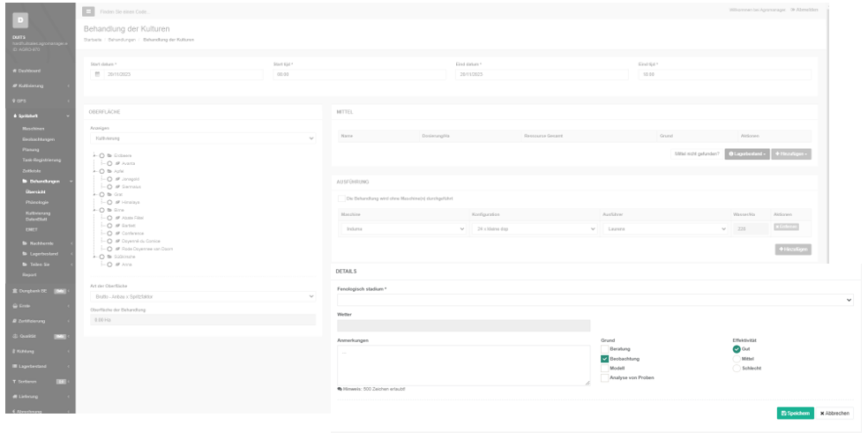
Task: Open the Konfiguration dropdown
Action: (x=535, y=228)
